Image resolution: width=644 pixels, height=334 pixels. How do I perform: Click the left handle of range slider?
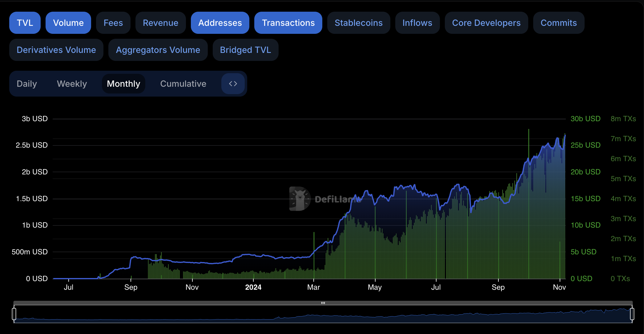(14, 314)
